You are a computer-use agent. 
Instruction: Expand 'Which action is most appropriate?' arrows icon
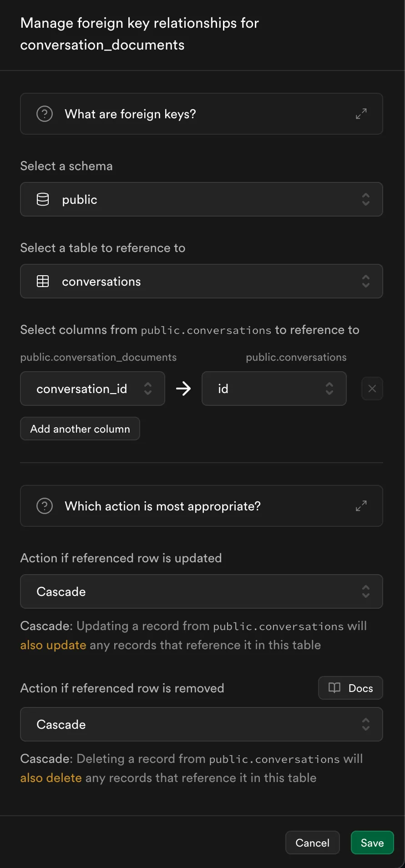[361, 506]
